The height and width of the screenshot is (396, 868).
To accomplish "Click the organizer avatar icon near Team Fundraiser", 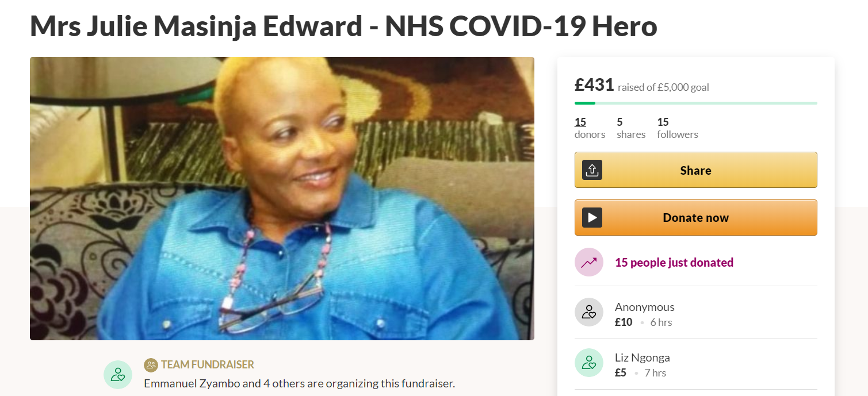I will coord(118,375).
